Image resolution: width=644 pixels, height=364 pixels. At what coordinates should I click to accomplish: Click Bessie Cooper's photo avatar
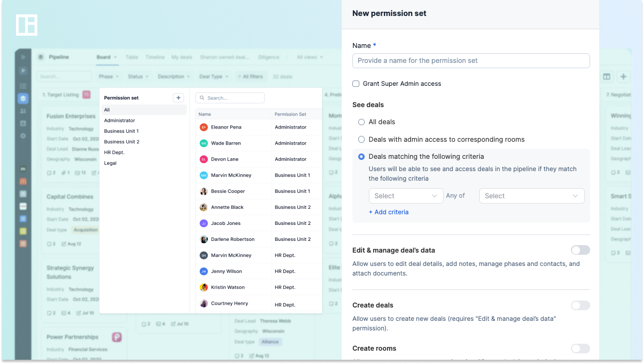204,191
